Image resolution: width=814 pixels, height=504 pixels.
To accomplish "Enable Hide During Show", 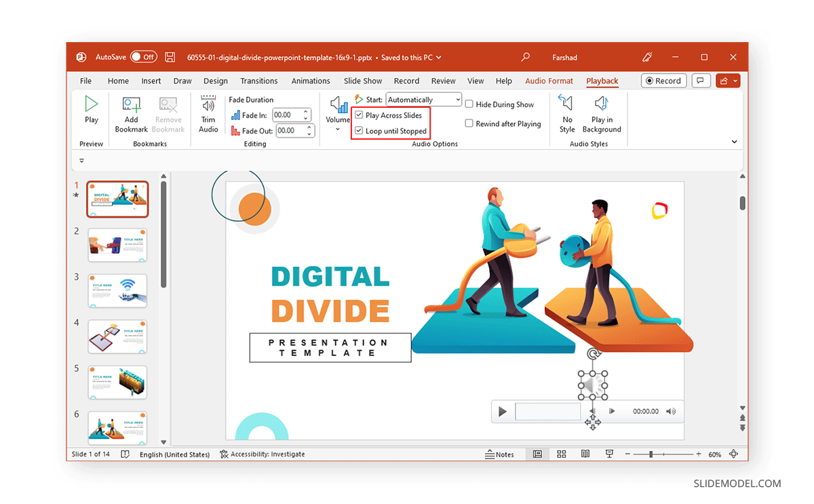I will (469, 104).
